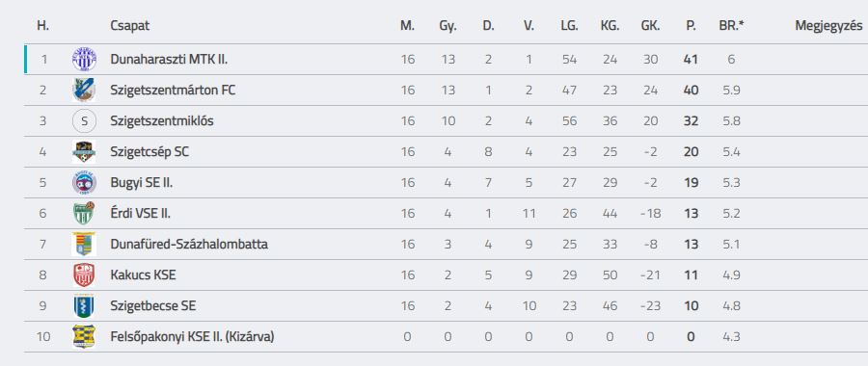Click the P. points column header
Image resolution: width=868 pixels, height=366 pixels.
pos(691,26)
